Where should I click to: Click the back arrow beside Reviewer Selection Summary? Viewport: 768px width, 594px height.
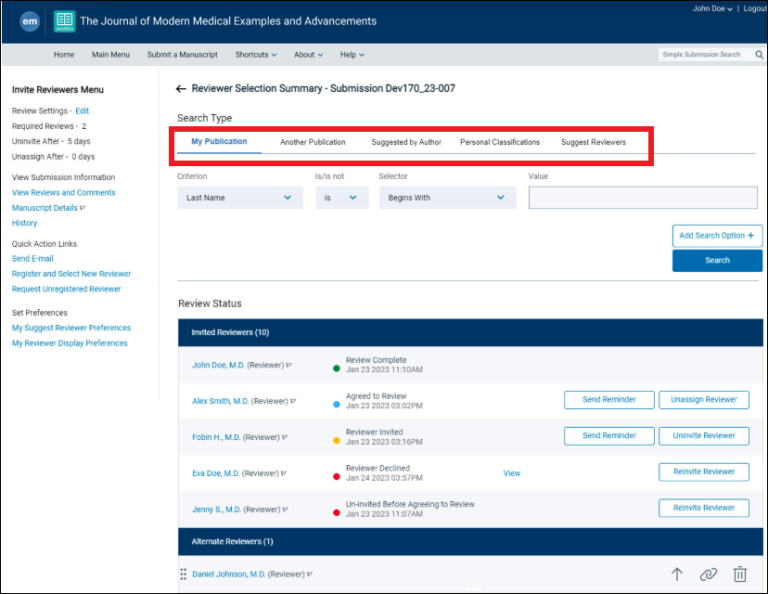181,89
